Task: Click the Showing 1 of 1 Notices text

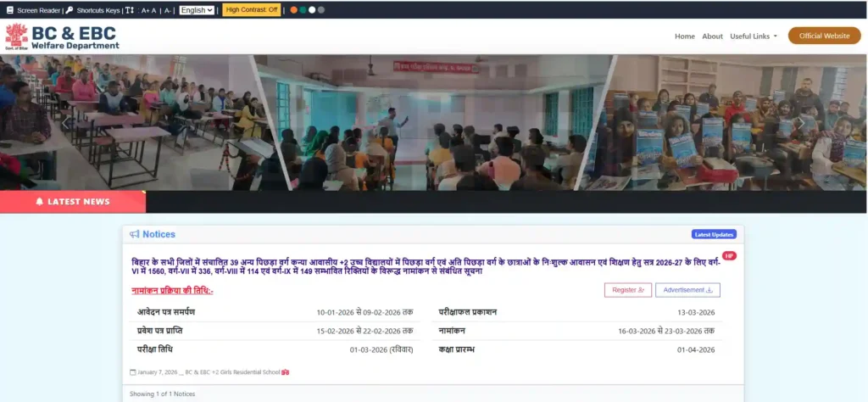Action: [162, 394]
